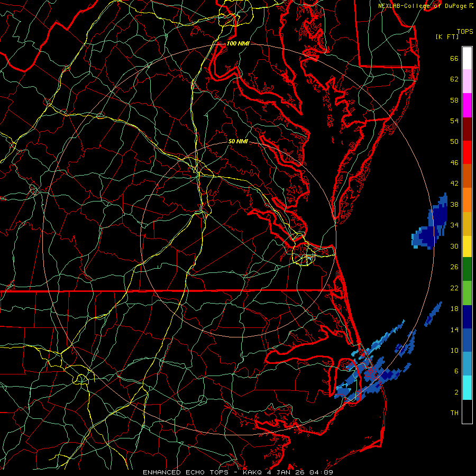Click the yellow 30 kft legend swatch
Viewport: 476px width, 476px height.
(467, 246)
